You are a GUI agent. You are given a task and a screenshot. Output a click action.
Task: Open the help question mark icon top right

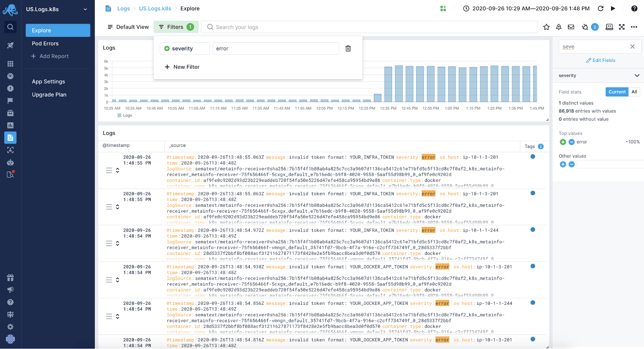pyautogui.click(x=634, y=8)
